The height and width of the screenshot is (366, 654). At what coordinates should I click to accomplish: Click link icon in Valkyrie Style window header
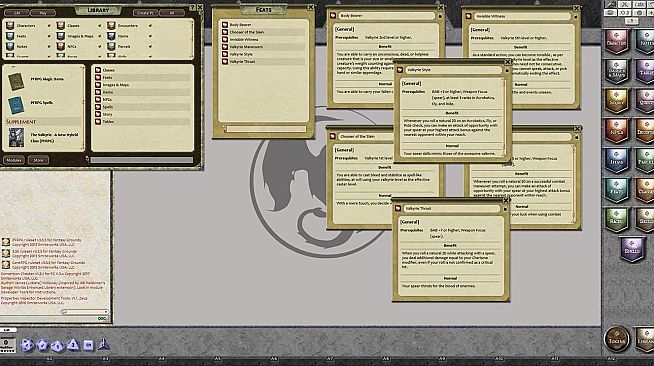(400, 70)
